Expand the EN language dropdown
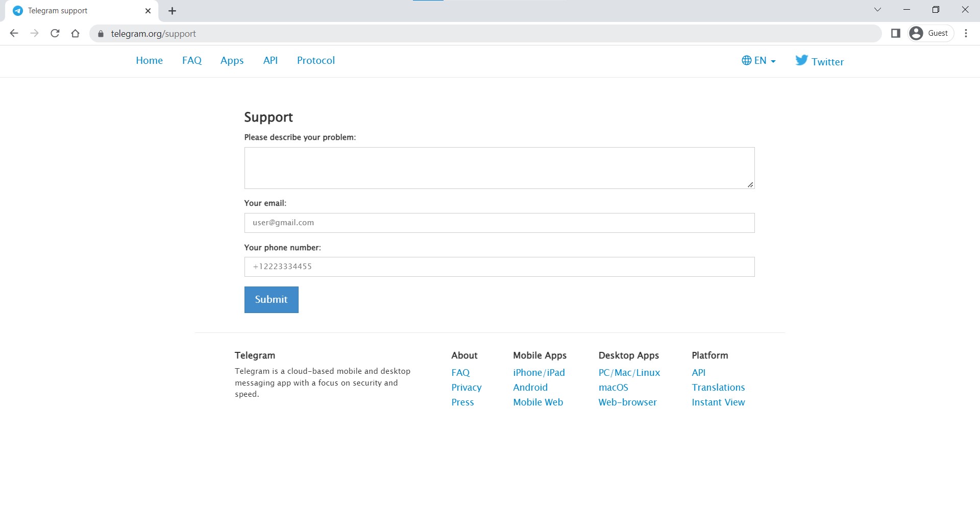Screen dimensions: 980x526 [x=758, y=60]
